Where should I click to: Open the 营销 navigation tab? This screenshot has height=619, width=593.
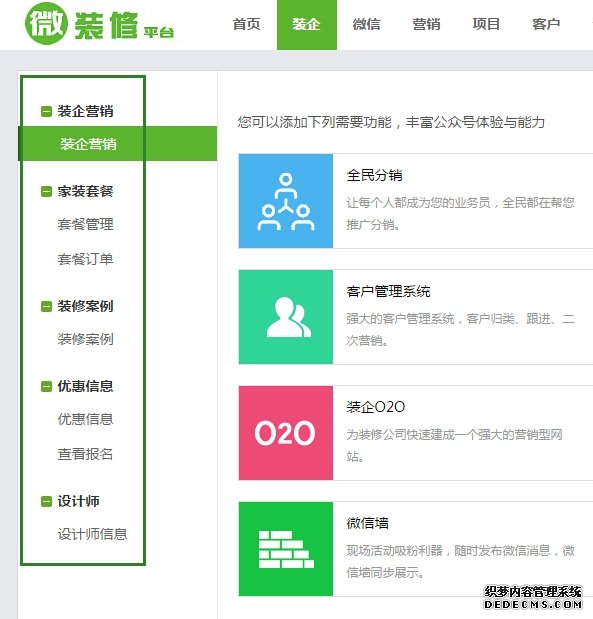(x=426, y=24)
